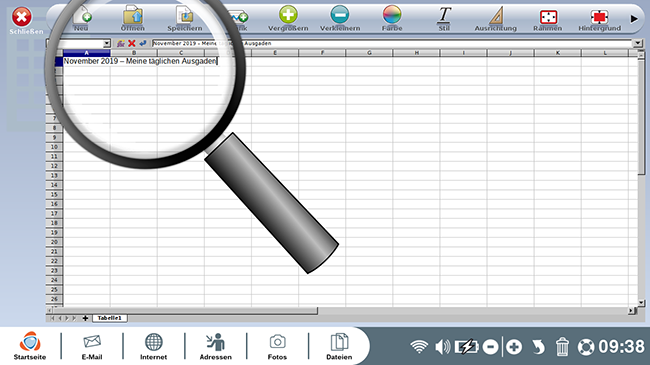Screen dimensions: 650x365
Task: Click inside the formula input field
Action: (x=392, y=43)
